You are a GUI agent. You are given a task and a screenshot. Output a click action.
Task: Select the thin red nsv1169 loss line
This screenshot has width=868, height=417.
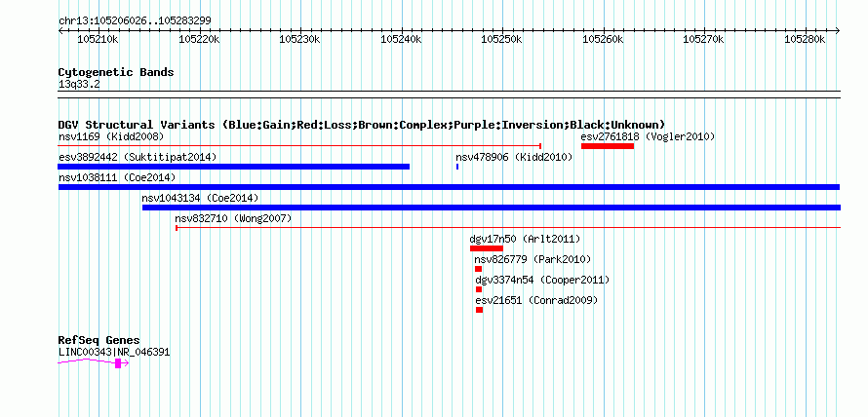pos(299,146)
